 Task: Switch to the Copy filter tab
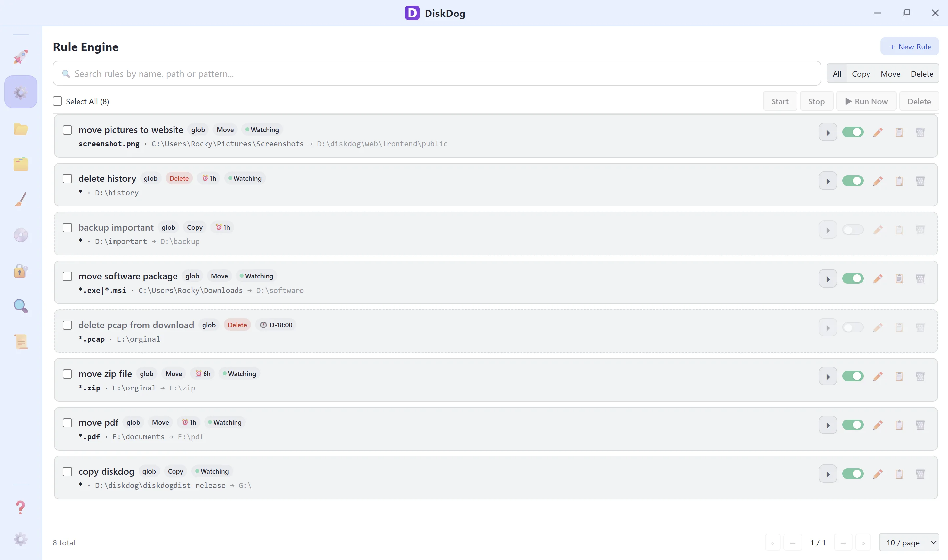(861, 73)
